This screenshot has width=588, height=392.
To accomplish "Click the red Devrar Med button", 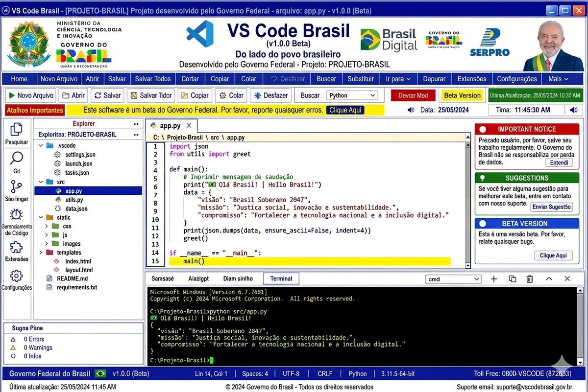I will click(x=413, y=95).
